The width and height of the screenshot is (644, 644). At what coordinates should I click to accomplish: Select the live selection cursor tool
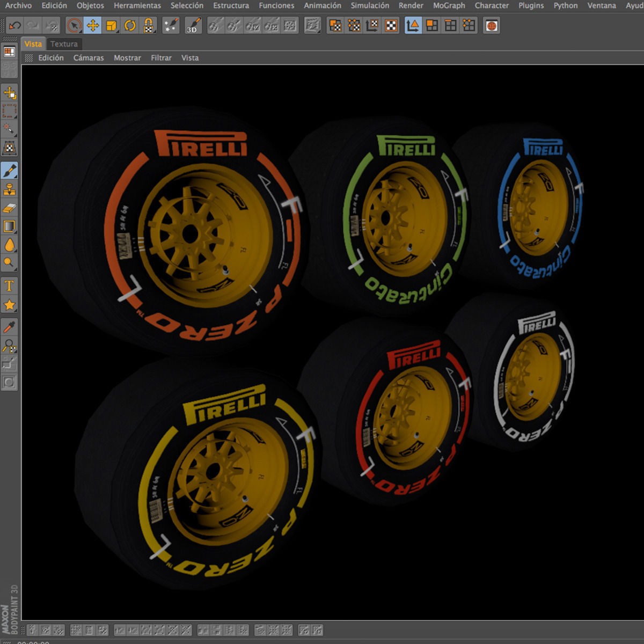(74, 25)
